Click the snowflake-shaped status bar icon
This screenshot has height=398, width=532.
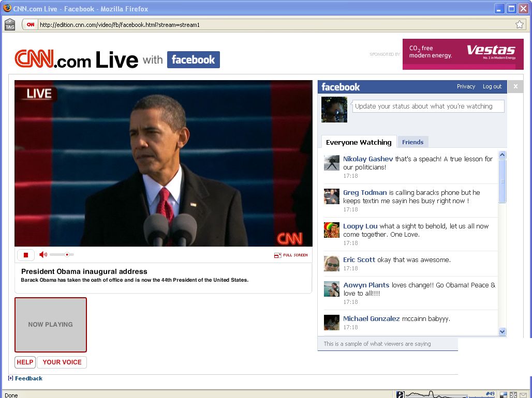pos(513,395)
